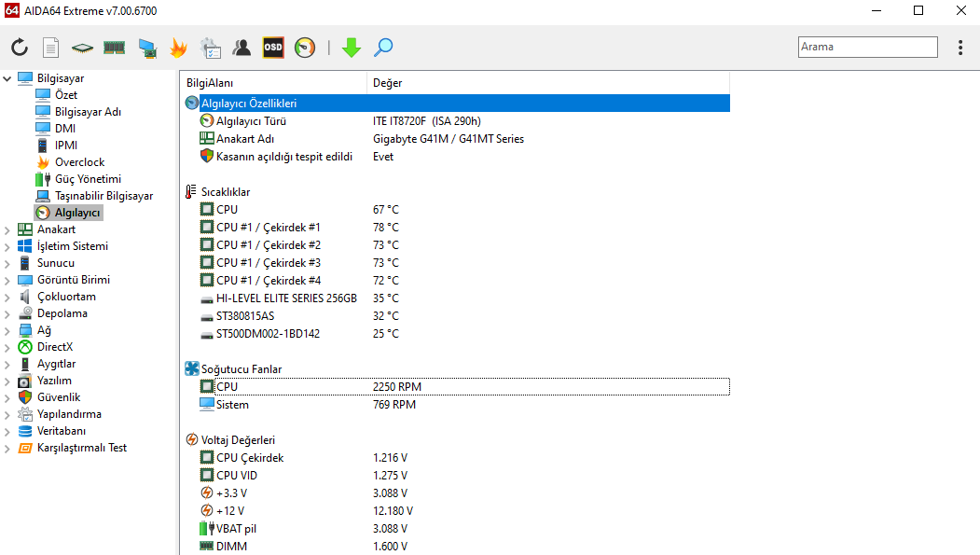Screen dimensions: 980x555
Task: Select Bilgisayar Adı tree item
Action: click(x=89, y=112)
